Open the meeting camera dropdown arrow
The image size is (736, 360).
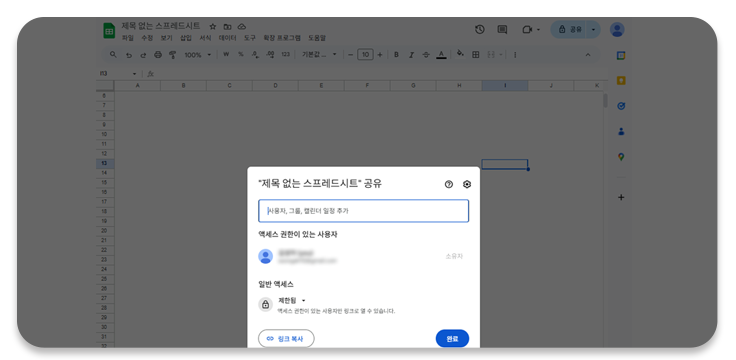click(x=538, y=30)
